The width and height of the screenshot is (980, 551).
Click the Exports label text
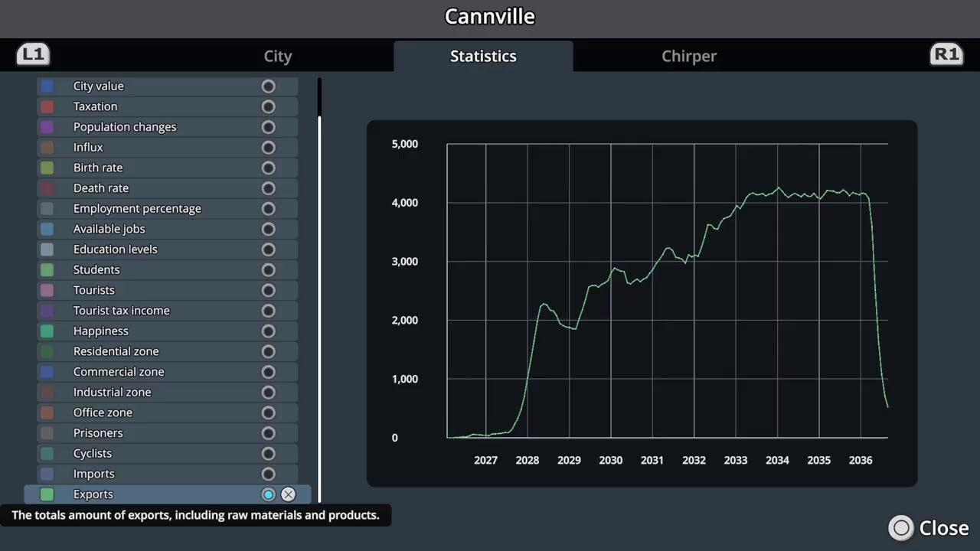tap(93, 494)
